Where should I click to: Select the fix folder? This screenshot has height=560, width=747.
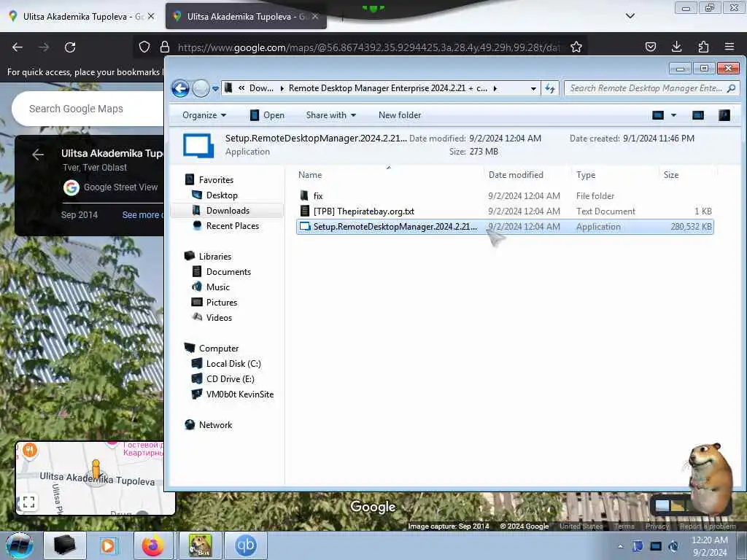[x=318, y=195]
